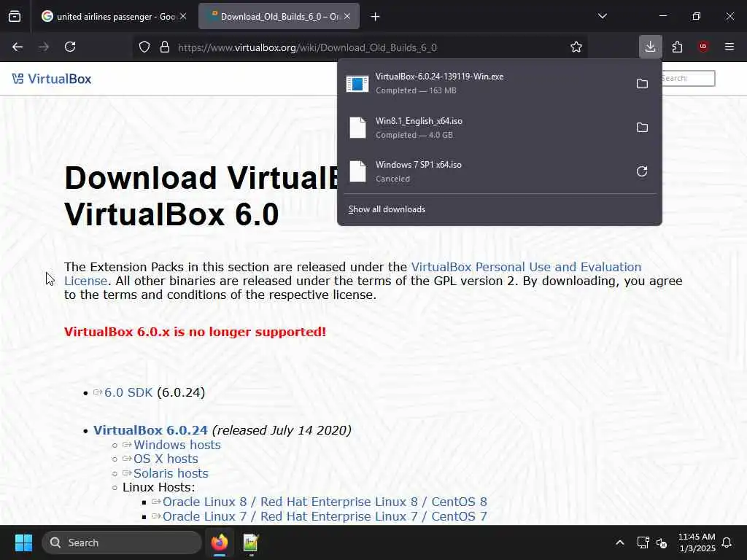The height and width of the screenshot is (560, 747).
Task: Open a new tab with plus button
Action: click(x=376, y=17)
